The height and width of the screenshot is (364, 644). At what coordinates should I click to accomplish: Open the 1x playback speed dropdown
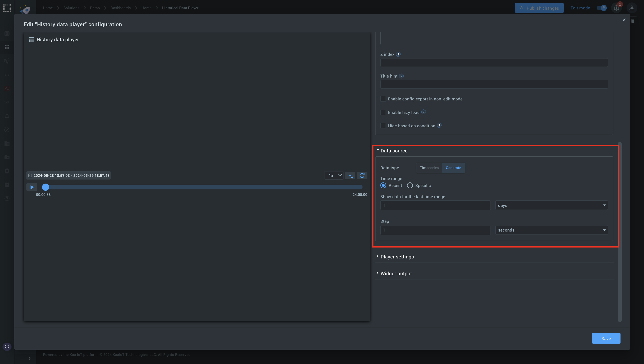tap(334, 175)
